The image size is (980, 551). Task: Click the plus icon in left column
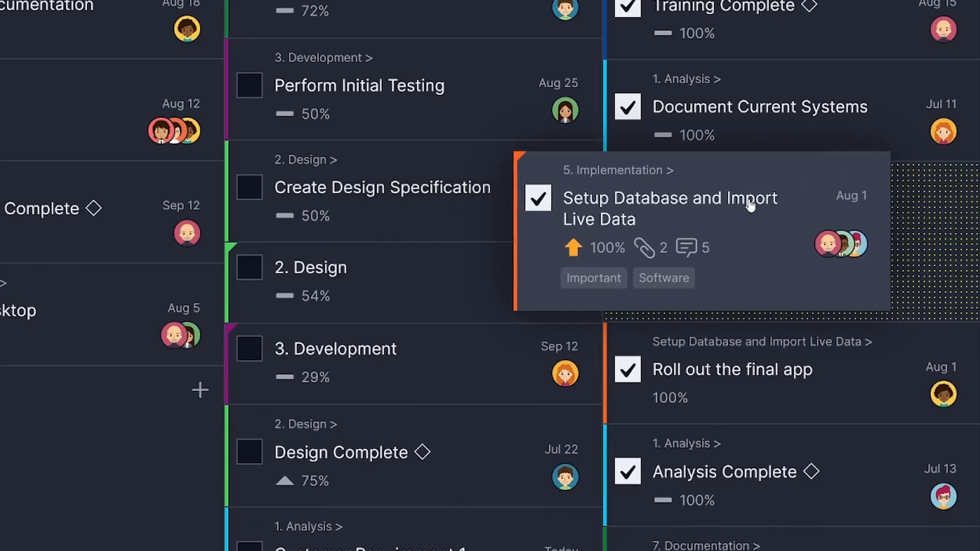200,390
